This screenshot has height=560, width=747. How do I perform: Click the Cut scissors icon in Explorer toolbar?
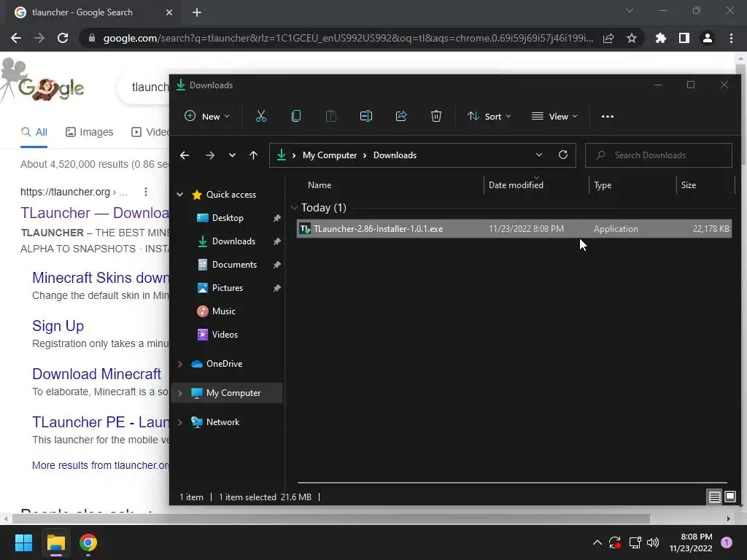[x=261, y=116]
